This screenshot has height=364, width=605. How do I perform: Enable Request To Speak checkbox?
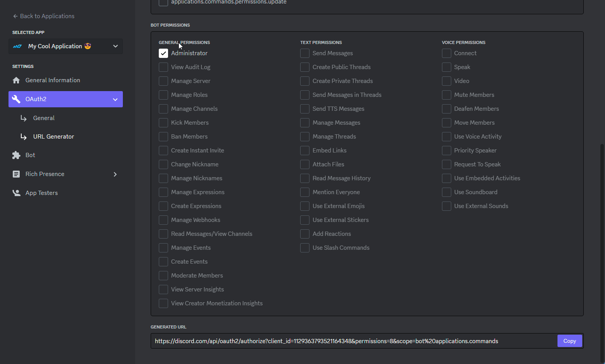coord(447,164)
